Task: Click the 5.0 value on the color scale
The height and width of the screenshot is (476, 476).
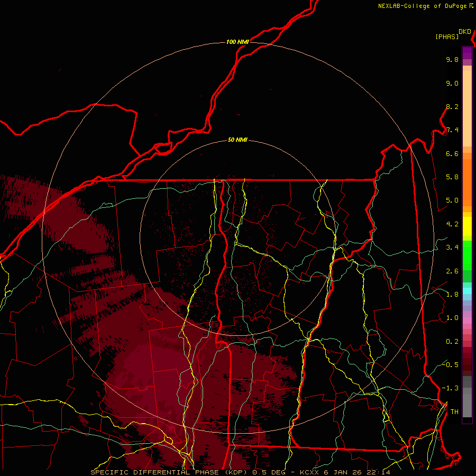Action: [452, 200]
